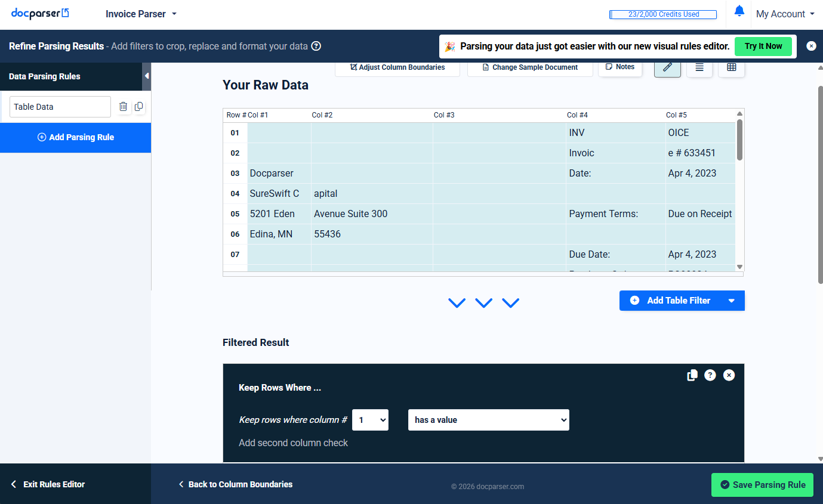823x504 pixels.
Task: Open the notifications bell
Action: (739, 11)
